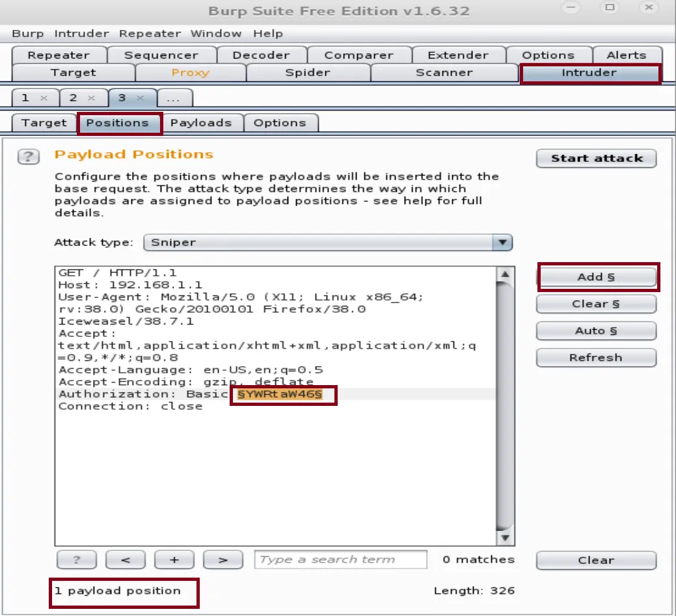Open the Payloads sub-tab
This screenshot has height=616, width=676.
click(x=201, y=123)
